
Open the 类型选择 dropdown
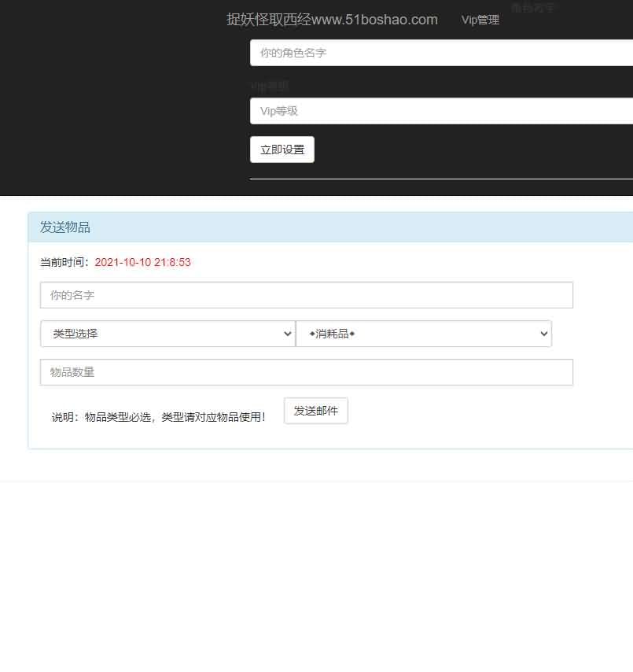[x=167, y=334]
